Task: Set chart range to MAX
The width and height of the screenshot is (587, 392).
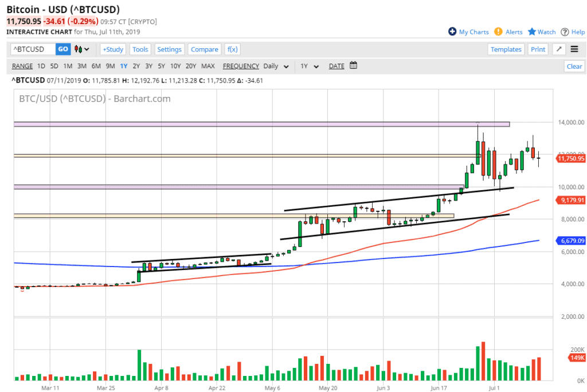Action: tap(208, 66)
